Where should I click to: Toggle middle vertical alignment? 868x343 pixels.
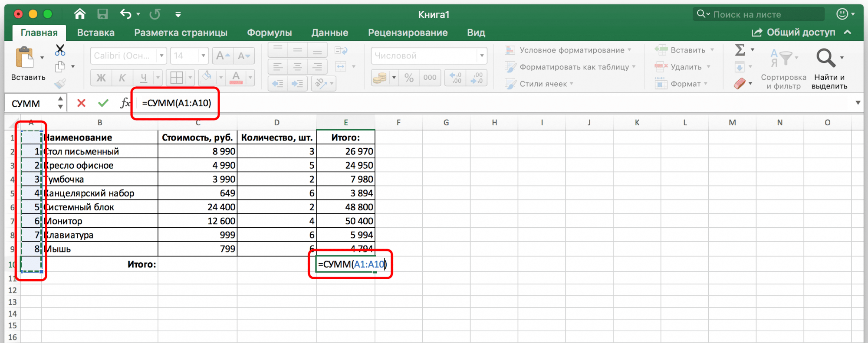pyautogui.click(x=298, y=50)
